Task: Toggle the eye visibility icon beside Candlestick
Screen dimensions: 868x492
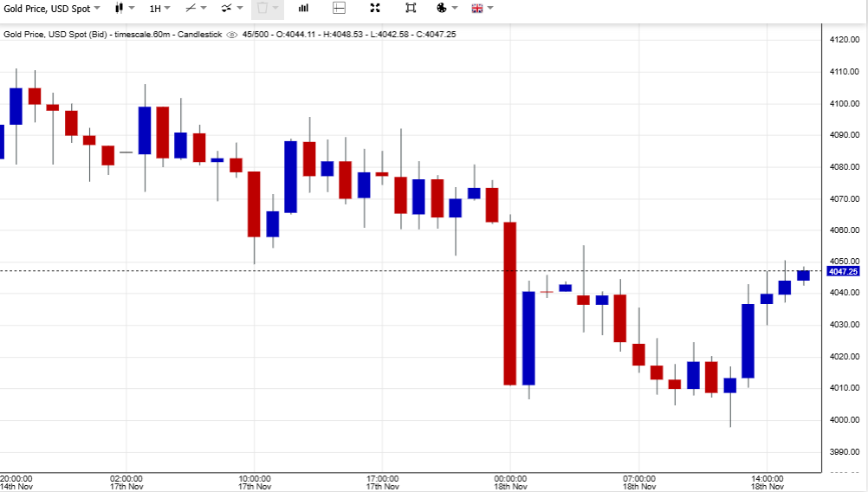Action: coord(231,35)
